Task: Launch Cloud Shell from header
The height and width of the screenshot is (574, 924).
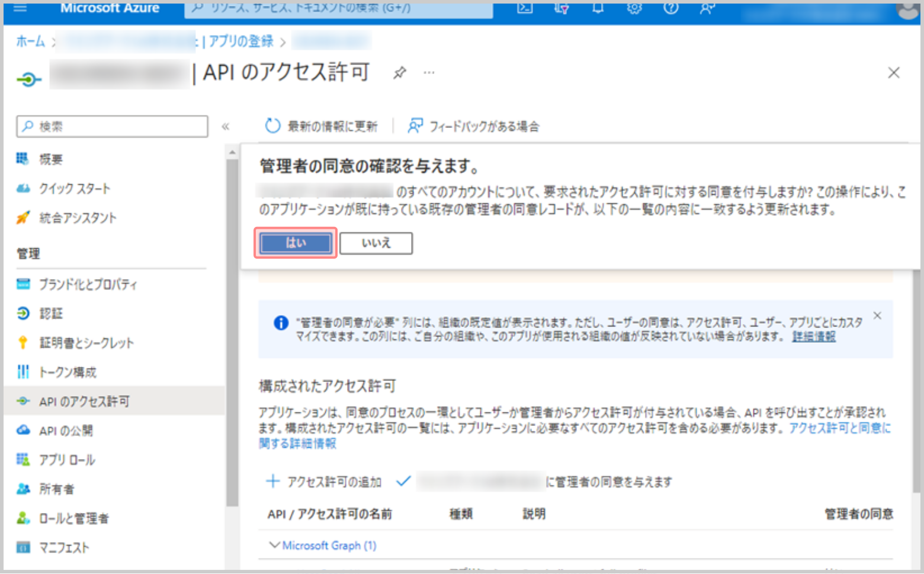Action: pyautogui.click(x=525, y=8)
